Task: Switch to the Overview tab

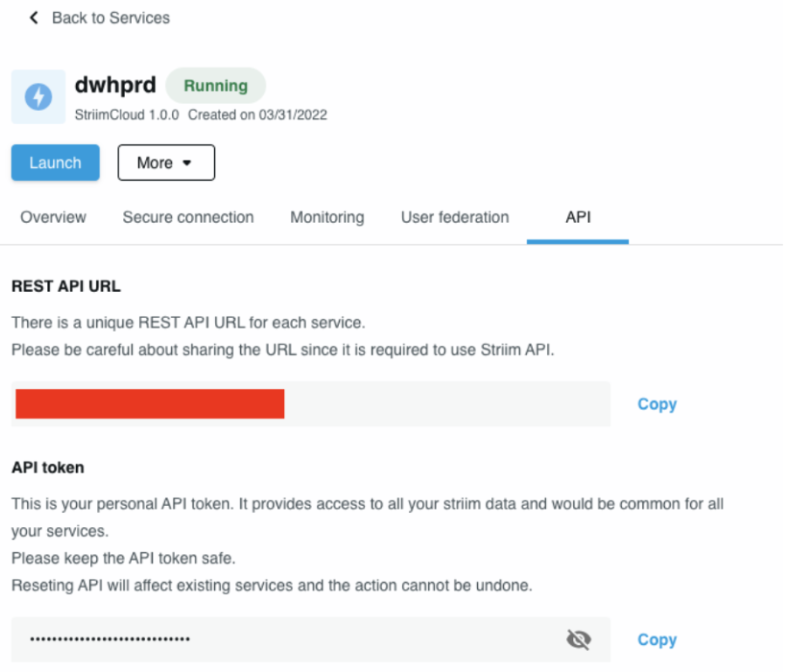Action: pos(53,217)
